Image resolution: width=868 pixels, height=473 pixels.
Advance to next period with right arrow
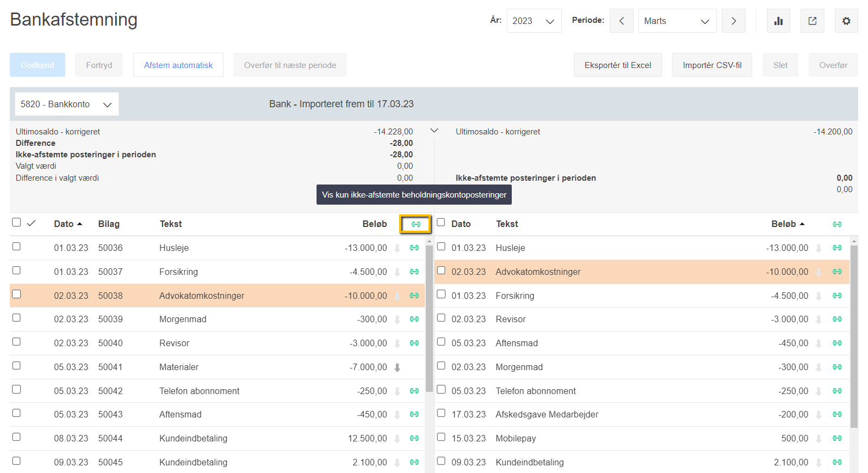click(733, 21)
